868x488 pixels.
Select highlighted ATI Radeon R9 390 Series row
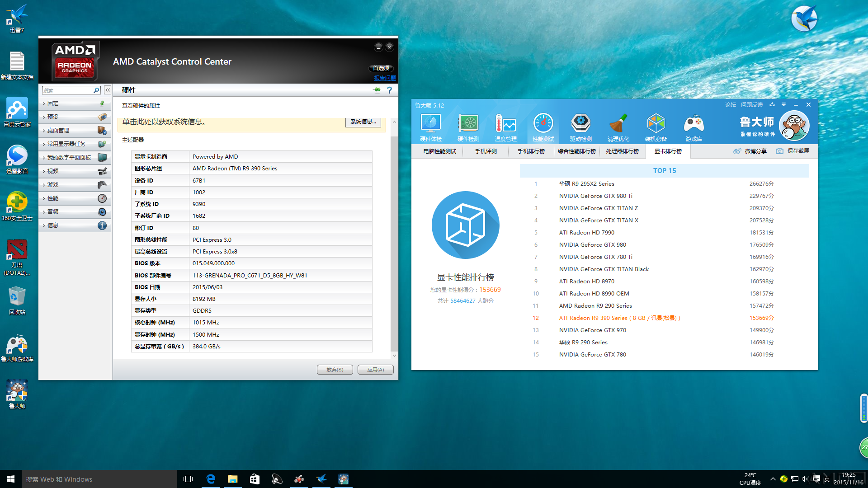[665, 318]
